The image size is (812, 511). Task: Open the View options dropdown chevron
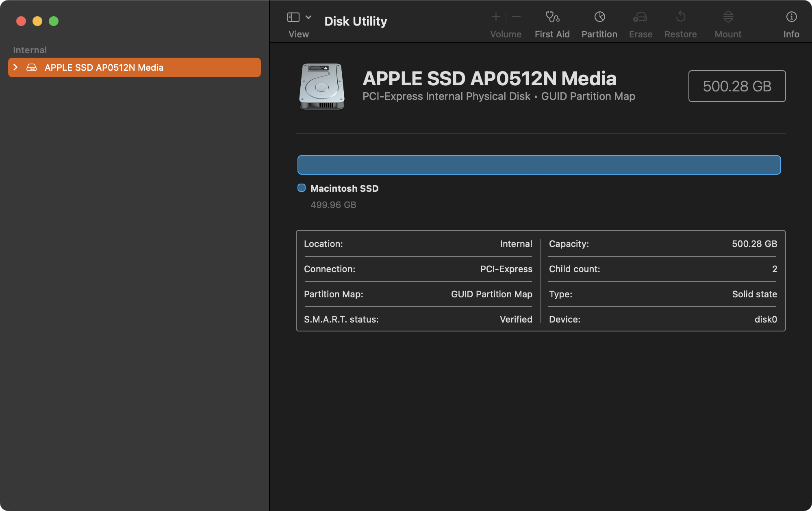click(x=308, y=17)
